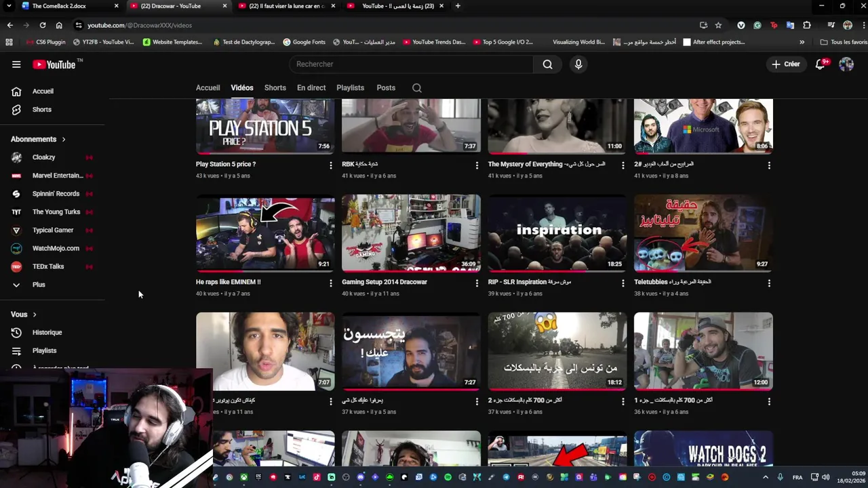The image size is (868, 488).
Task: Open Google Fonts bookmark
Action: coord(304,42)
